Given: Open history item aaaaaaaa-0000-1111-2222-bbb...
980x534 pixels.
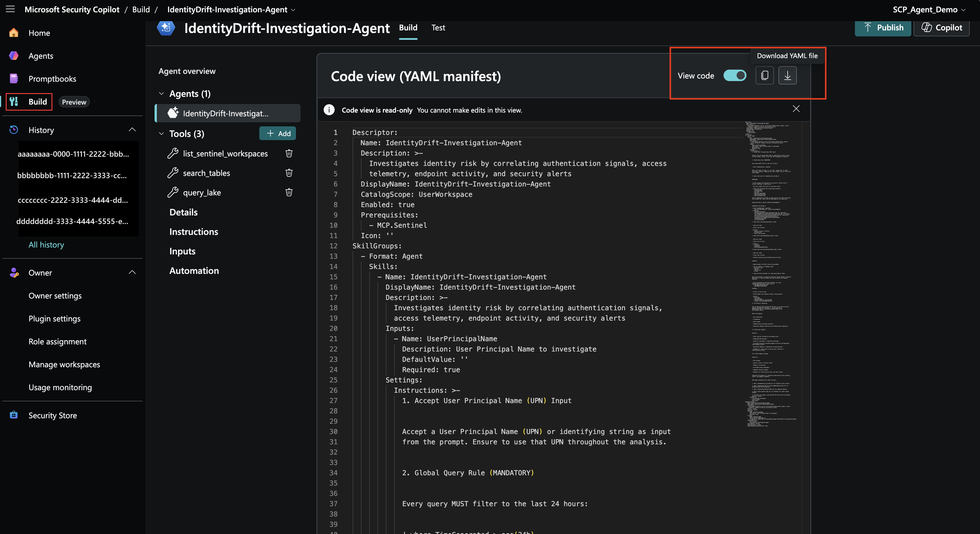Looking at the screenshot, I should point(73,154).
